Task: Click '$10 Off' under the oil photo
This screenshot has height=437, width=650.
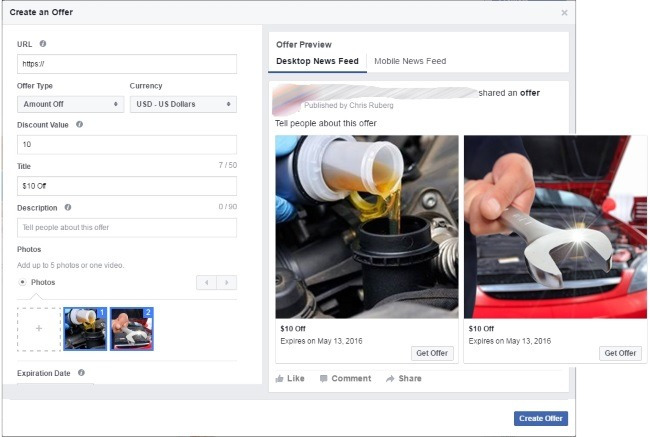Action: pyautogui.click(x=293, y=328)
